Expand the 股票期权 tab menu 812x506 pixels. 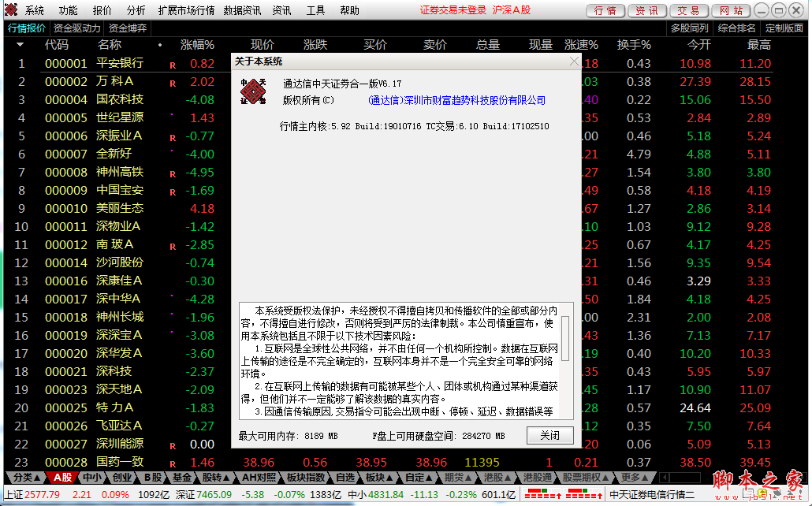click(585, 477)
